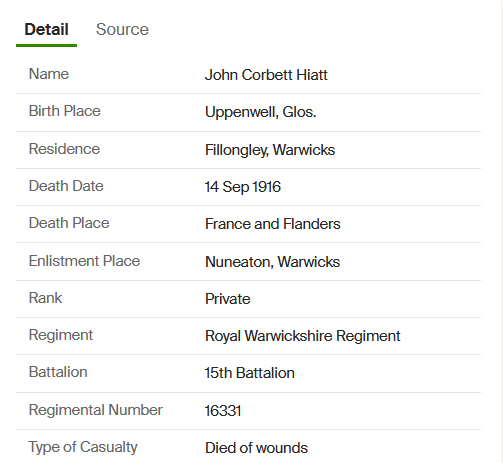
Task: Click the Death Place France and Flanders
Action: tap(273, 224)
